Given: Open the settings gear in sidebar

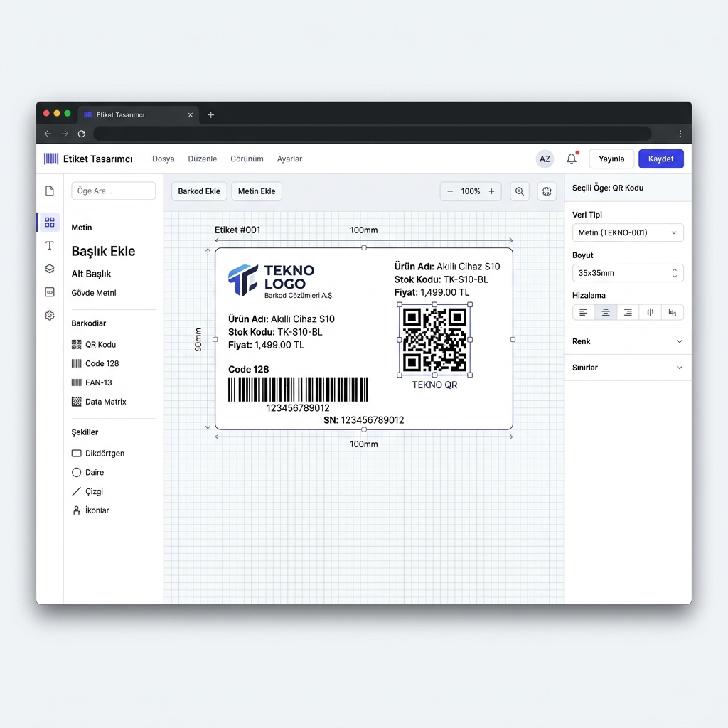Looking at the screenshot, I should (50, 315).
